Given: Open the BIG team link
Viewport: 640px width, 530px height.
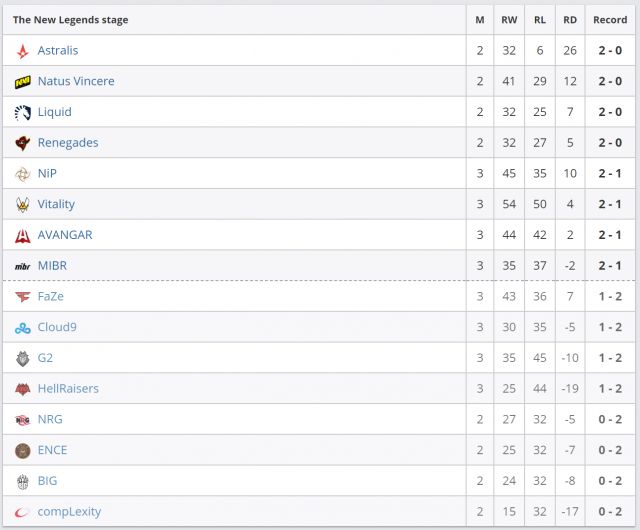Looking at the screenshot, I should click(x=47, y=481).
